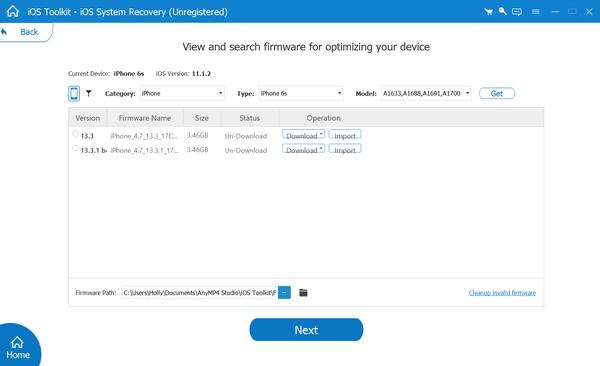Open the hamburger menu icon
Screen dimensions: 600x366
click(x=535, y=11)
